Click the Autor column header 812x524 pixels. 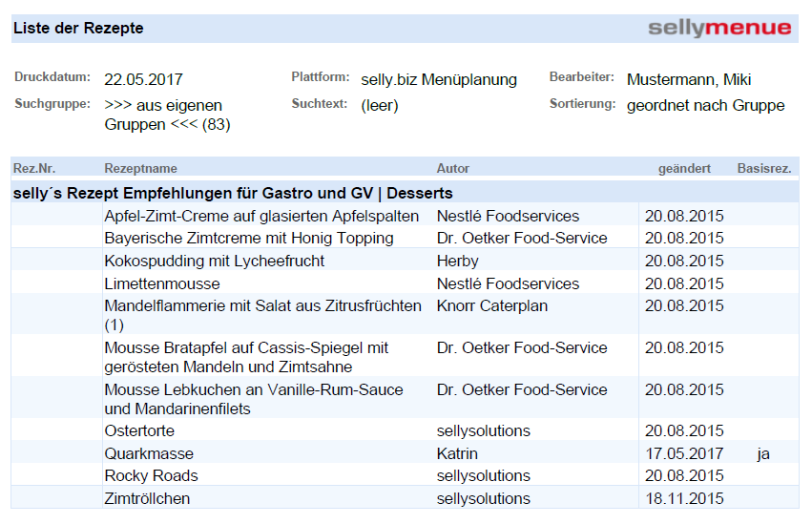click(x=453, y=169)
